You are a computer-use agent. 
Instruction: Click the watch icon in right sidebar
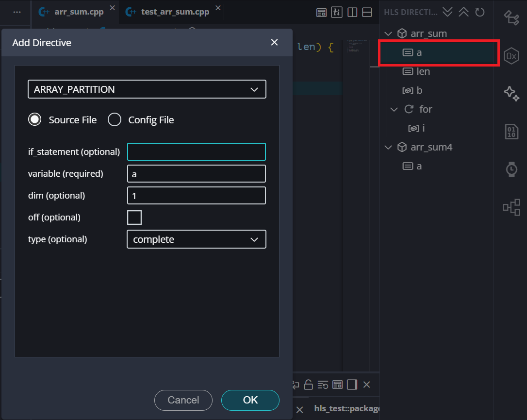511,169
